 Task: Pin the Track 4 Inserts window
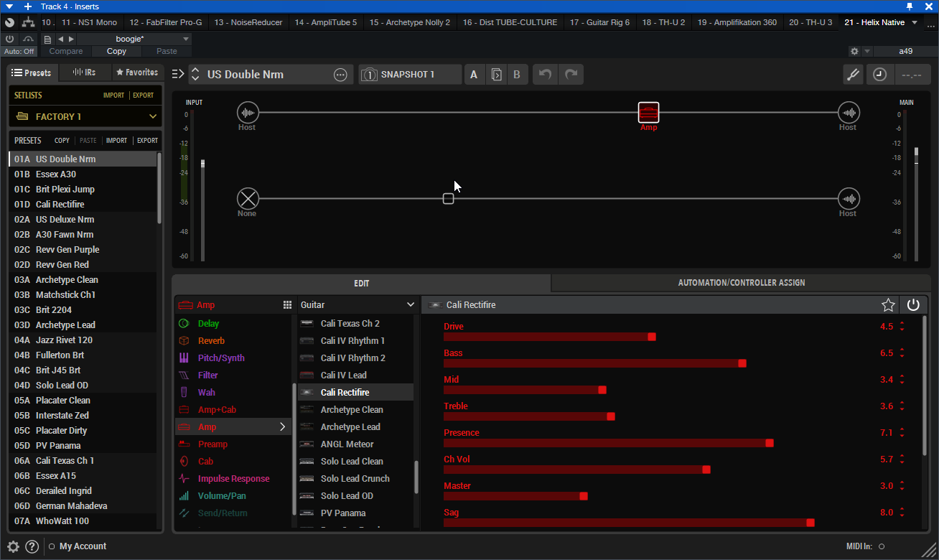pos(910,6)
